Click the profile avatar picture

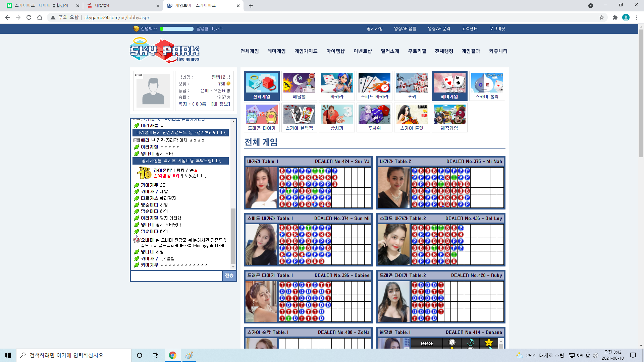(x=153, y=91)
